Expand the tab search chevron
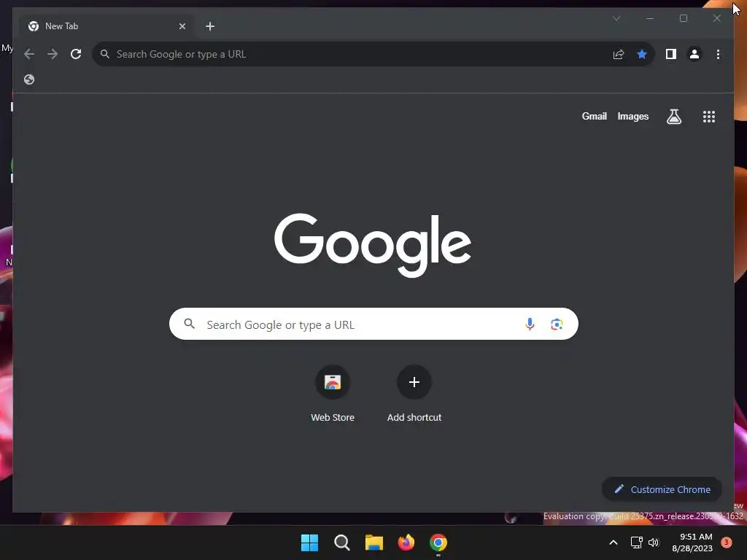The image size is (747, 560). tap(616, 18)
